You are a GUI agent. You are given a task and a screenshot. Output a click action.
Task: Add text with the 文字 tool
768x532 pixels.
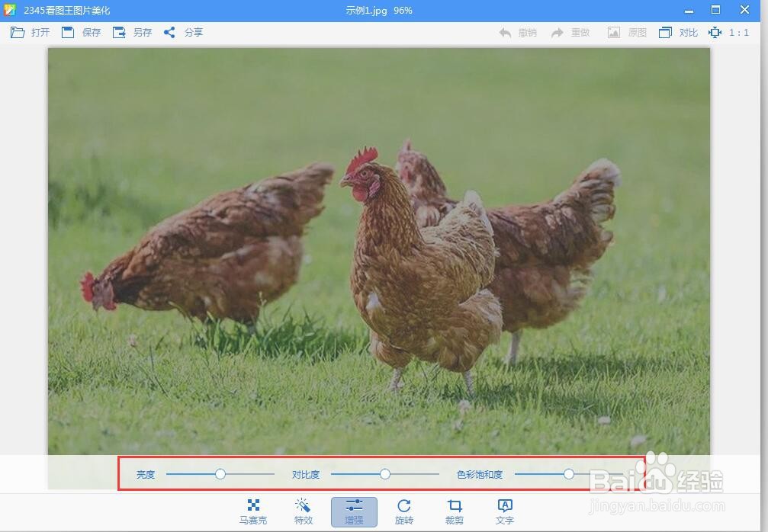pos(504,512)
